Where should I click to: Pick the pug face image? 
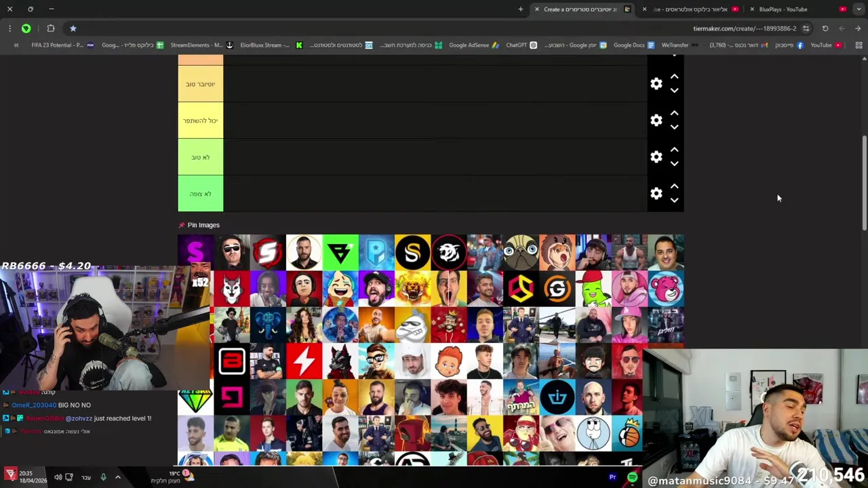point(521,252)
